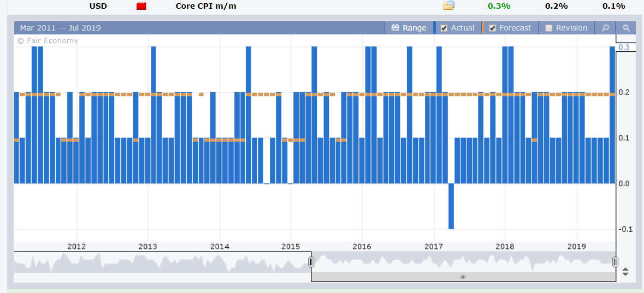This screenshot has height=293, width=644.
Task: Click the 0.0 y-axis label
Action: 624,183
